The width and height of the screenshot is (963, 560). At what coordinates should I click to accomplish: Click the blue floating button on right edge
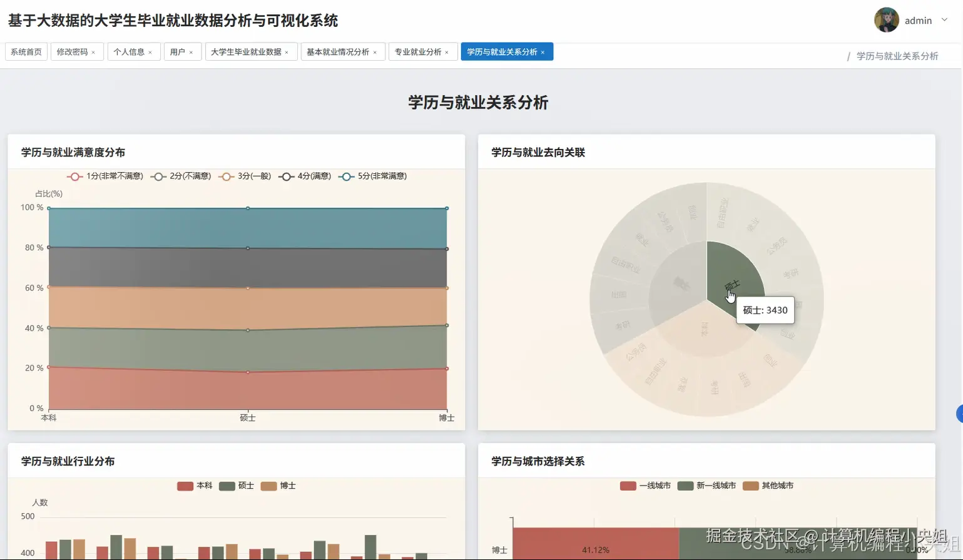click(959, 413)
